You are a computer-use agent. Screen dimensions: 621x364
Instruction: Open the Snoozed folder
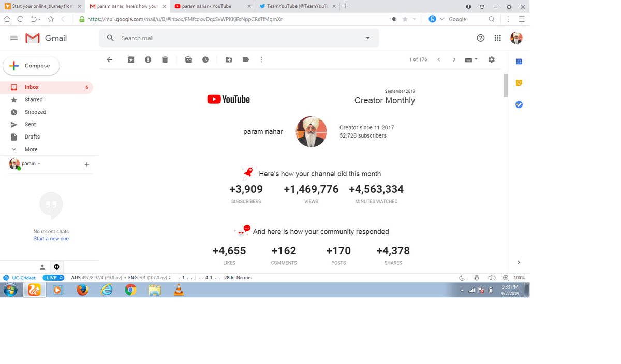[47, 112]
